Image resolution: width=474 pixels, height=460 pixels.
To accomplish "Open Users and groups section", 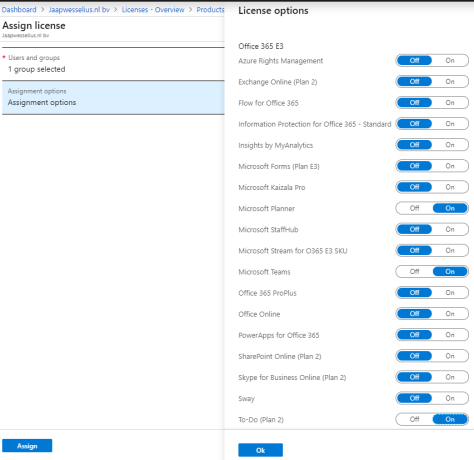I will pos(113,64).
